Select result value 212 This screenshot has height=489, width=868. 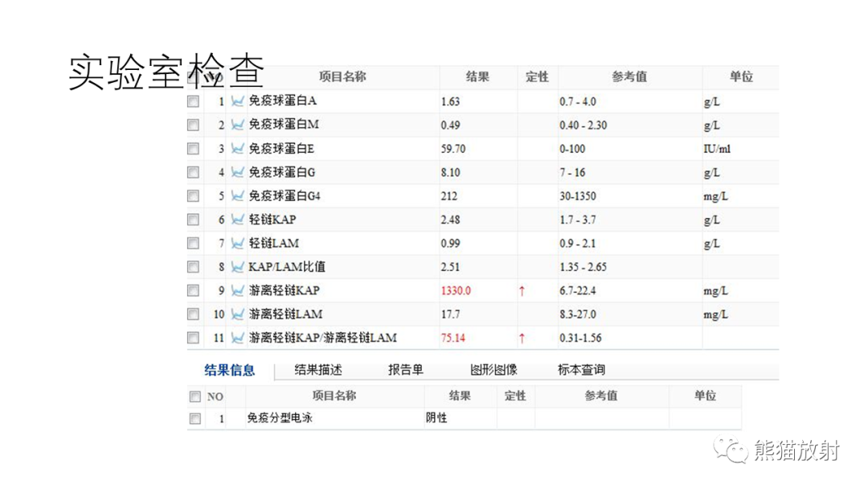(449, 196)
